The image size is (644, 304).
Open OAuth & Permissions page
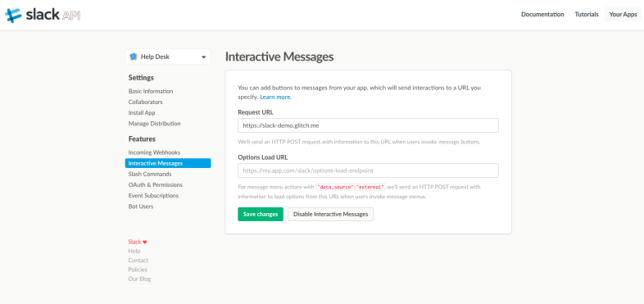click(x=155, y=185)
